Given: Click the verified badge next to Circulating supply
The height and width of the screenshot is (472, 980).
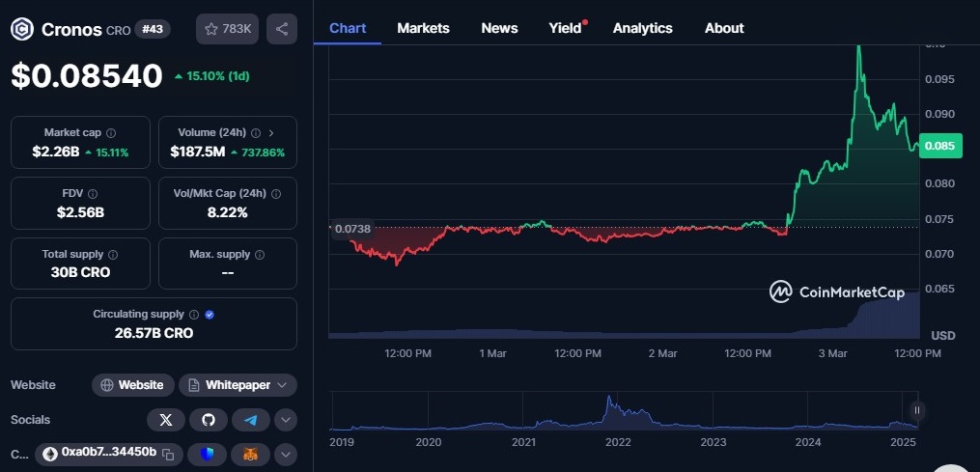Looking at the screenshot, I should pyautogui.click(x=210, y=315).
